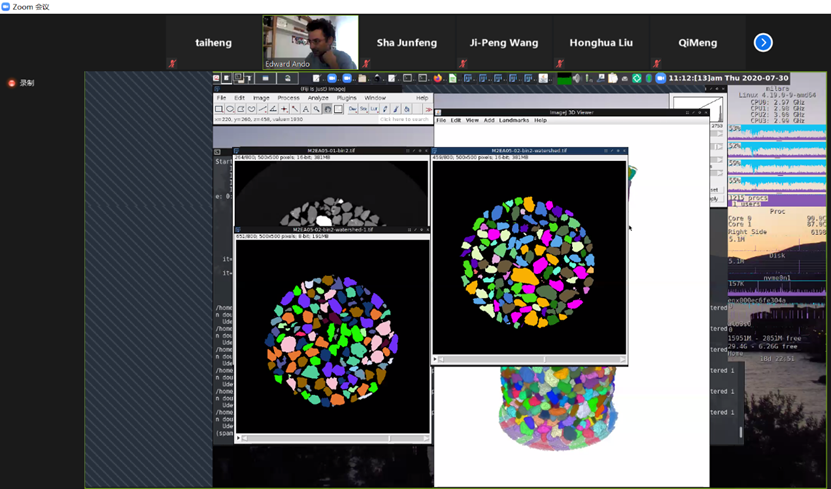831x489 pixels.
Task: Open Firefox from the top panel
Action: 437,78
